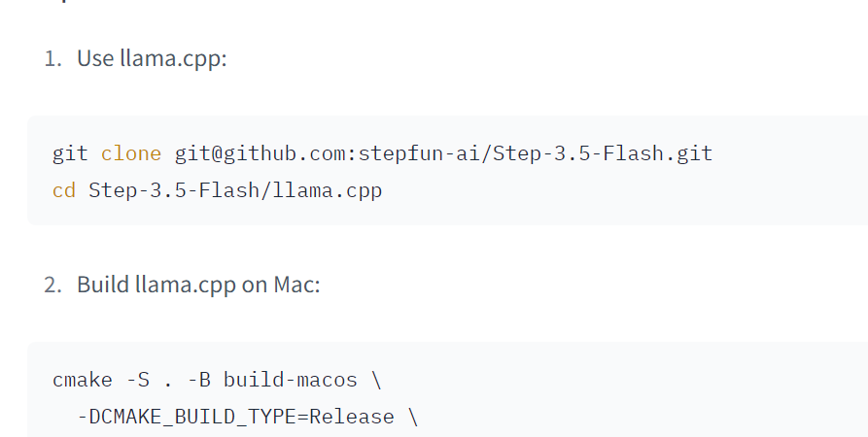This screenshot has width=868, height=437.
Task: Click the list number 1 marker
Action: (x=52, y=59)
